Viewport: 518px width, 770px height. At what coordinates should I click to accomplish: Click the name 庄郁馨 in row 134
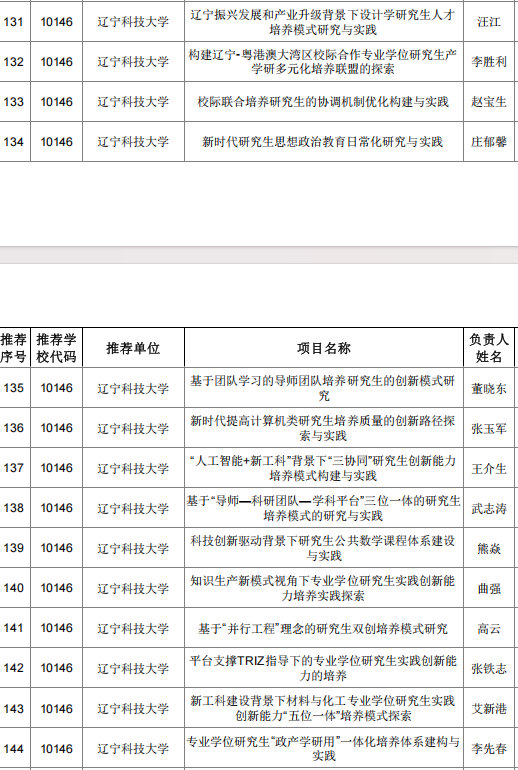click(489, 142)
